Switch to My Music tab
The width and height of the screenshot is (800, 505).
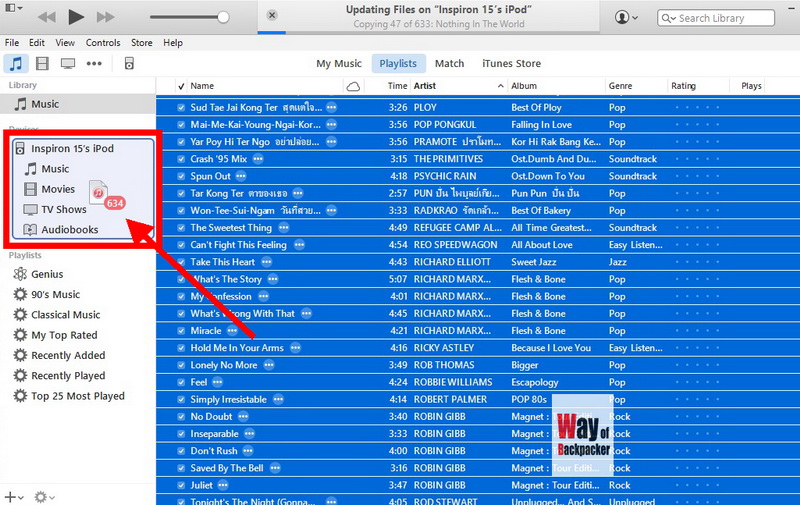(339, 64)
